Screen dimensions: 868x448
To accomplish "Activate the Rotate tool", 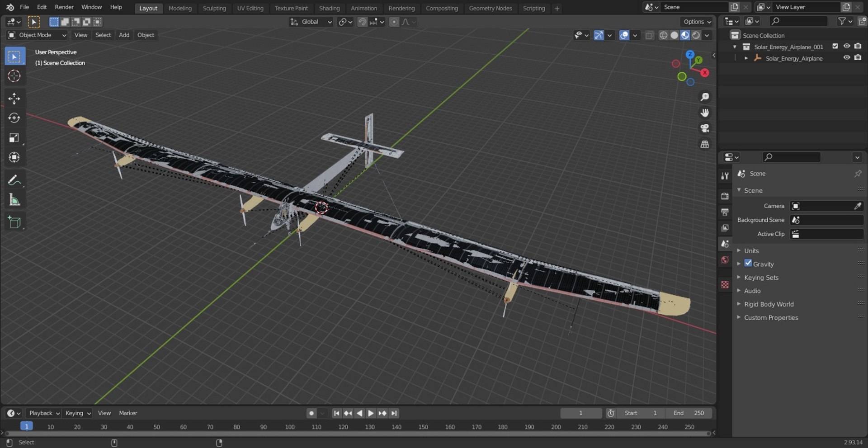I will coord(14,118).
